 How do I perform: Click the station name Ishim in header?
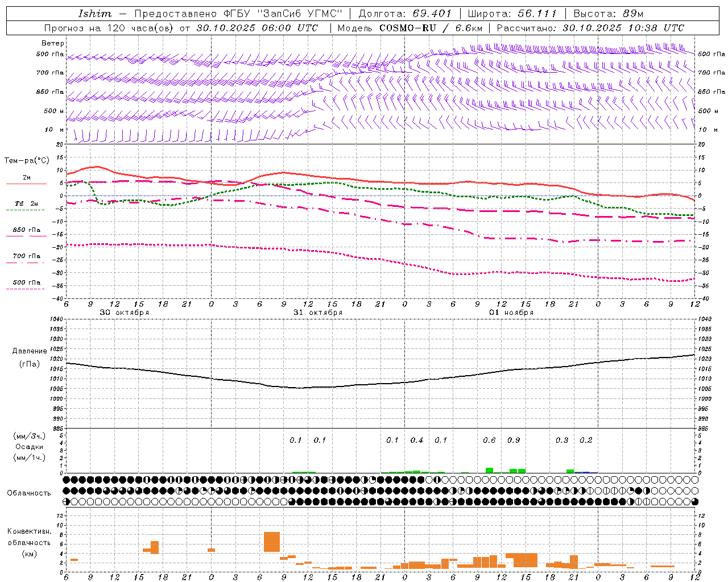click(95, 14)
